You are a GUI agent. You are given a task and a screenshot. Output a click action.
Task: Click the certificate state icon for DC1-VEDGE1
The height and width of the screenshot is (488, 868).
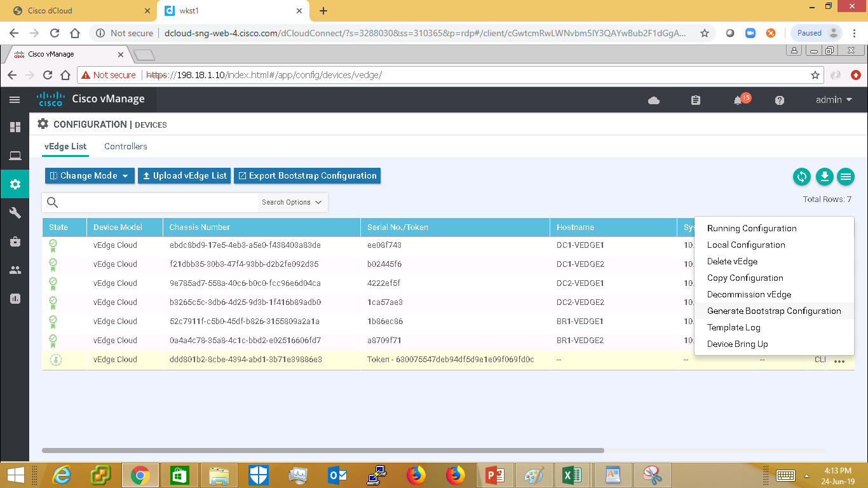point(53,245)
